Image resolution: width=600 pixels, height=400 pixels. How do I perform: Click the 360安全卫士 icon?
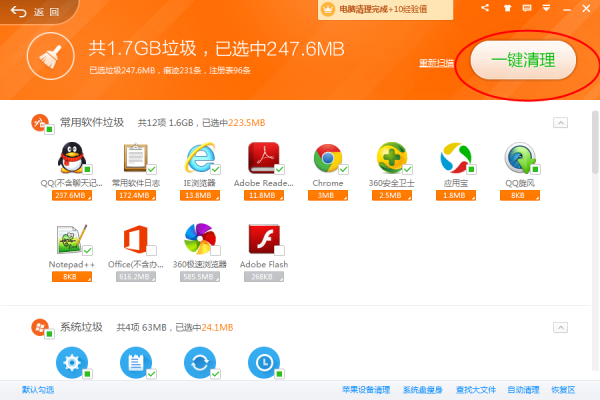[391, 157]
